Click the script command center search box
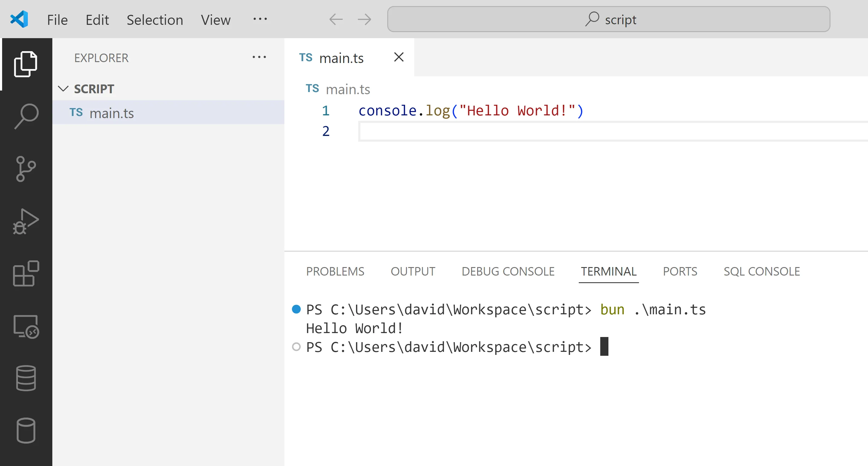Image resolution: width=868 pixels, height=466 pixels. click(x=608, y=19)
